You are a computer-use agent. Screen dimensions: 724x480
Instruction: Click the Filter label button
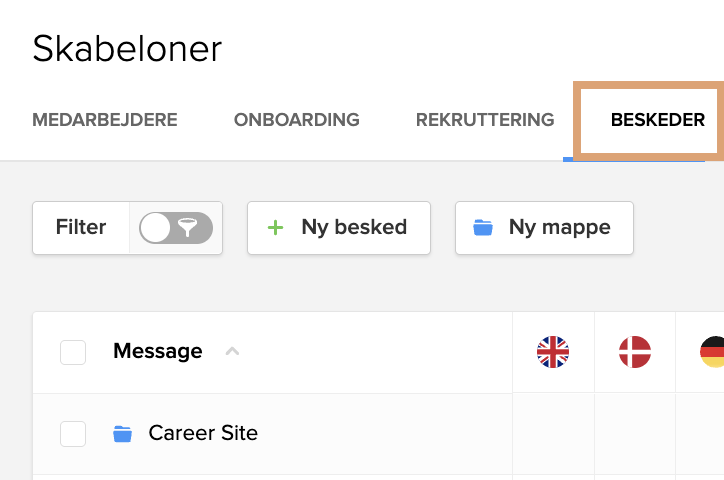81,228
